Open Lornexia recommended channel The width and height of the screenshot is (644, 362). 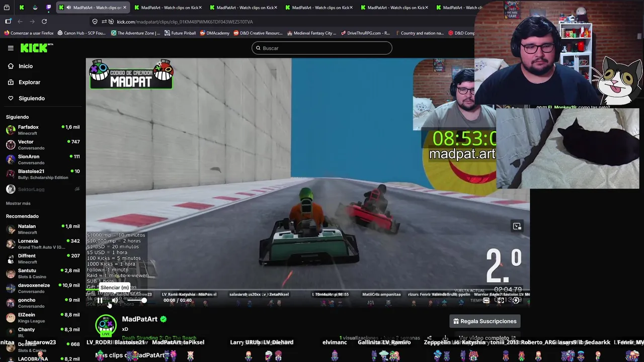click(x=43, y=243)
